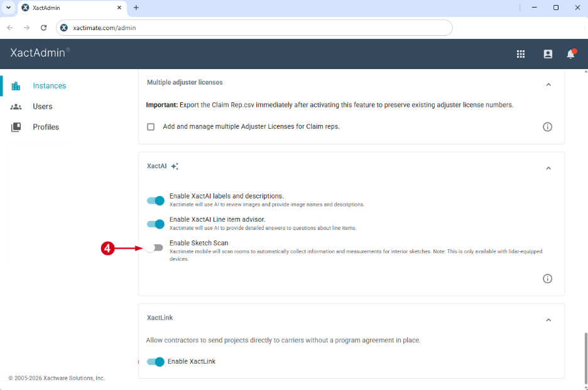Collapse the XactLink section chevron
This screenshot has height=390, width=588.
548,320
